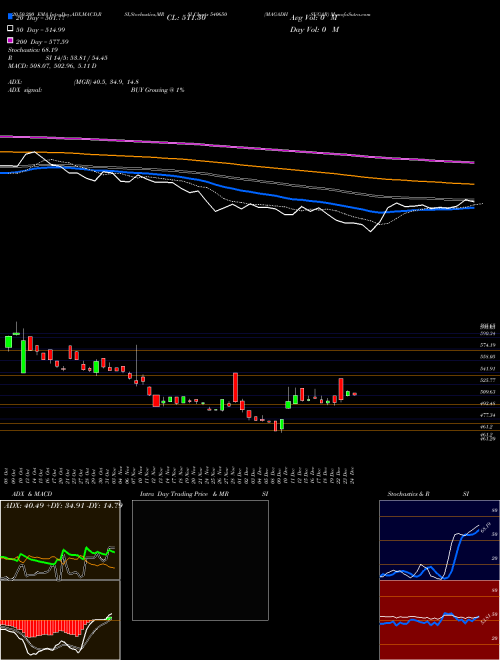Click the blue 20 Day legend swatch
The height and width of the screenshot is (660, 500).
[x=11, y=16]
